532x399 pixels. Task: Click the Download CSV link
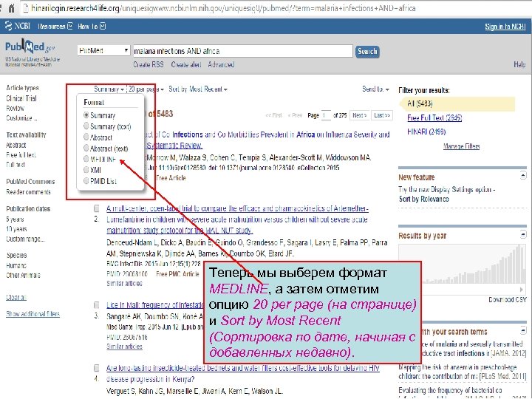click(507, 299)
